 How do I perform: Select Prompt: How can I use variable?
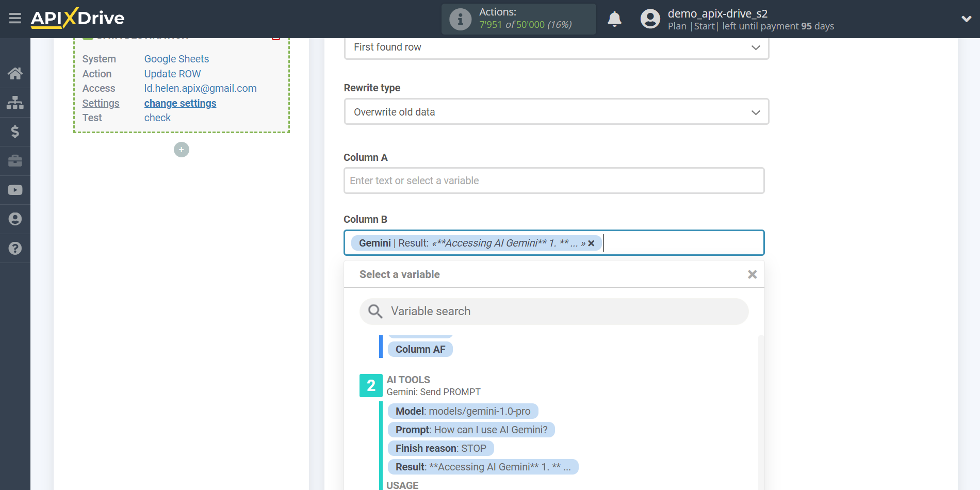471,430
